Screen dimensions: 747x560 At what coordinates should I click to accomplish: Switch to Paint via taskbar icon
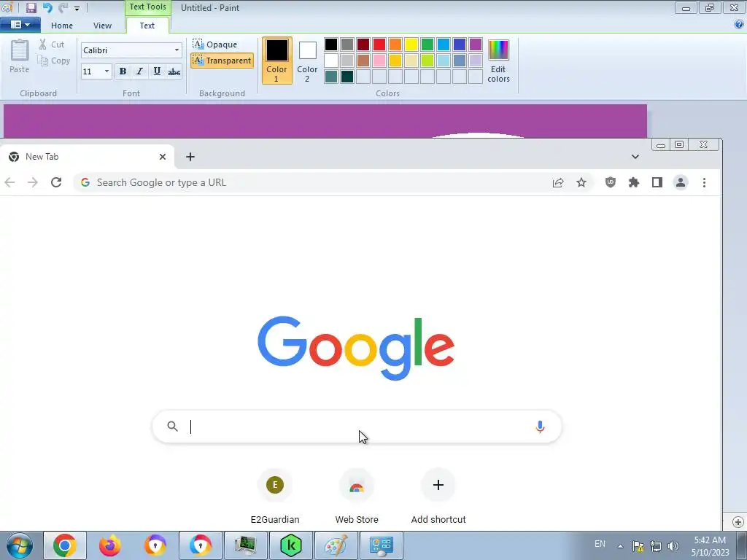coord(336,545)
